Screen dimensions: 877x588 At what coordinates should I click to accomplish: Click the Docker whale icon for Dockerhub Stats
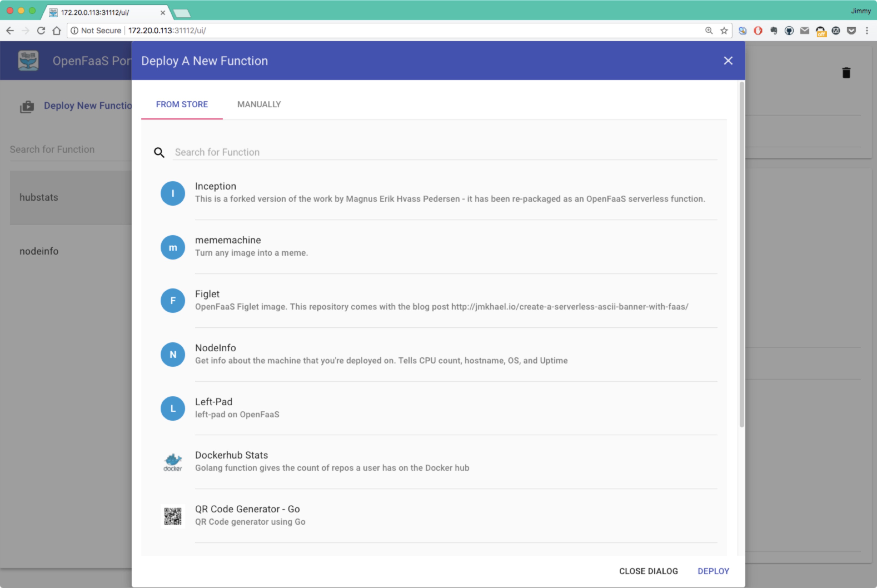click(x=173, y=462)
